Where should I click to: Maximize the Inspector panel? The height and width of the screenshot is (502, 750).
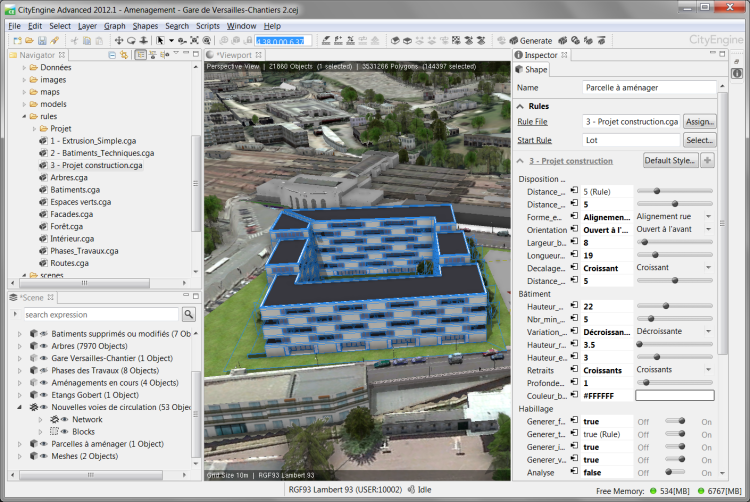[x=722, y=54]
